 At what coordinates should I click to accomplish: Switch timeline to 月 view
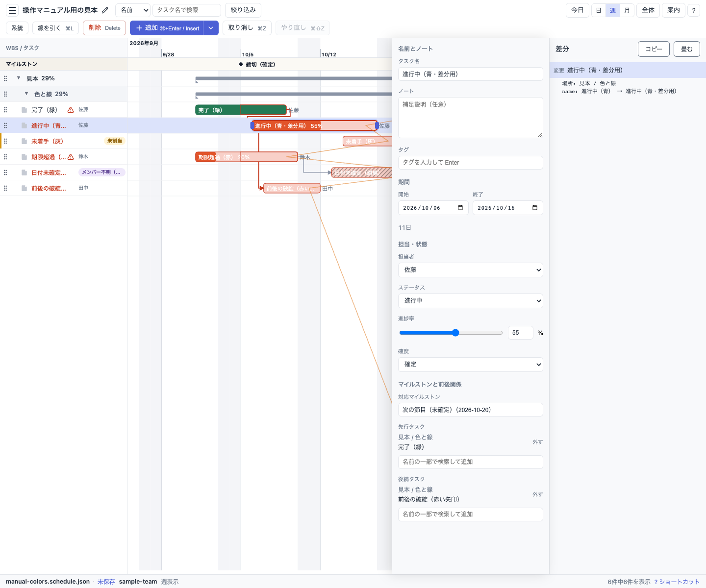(x=627, y=10)
